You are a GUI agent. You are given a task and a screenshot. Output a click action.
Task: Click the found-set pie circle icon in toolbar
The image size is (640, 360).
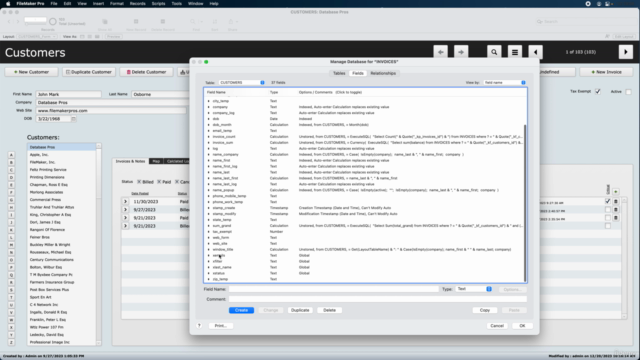[x=53, y=22]
